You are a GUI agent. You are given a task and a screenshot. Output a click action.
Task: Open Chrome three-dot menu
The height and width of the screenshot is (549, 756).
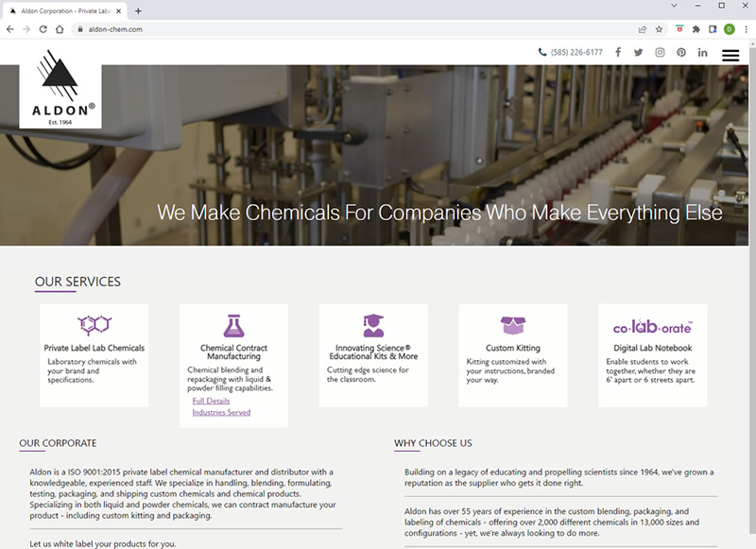coord(746,29)
